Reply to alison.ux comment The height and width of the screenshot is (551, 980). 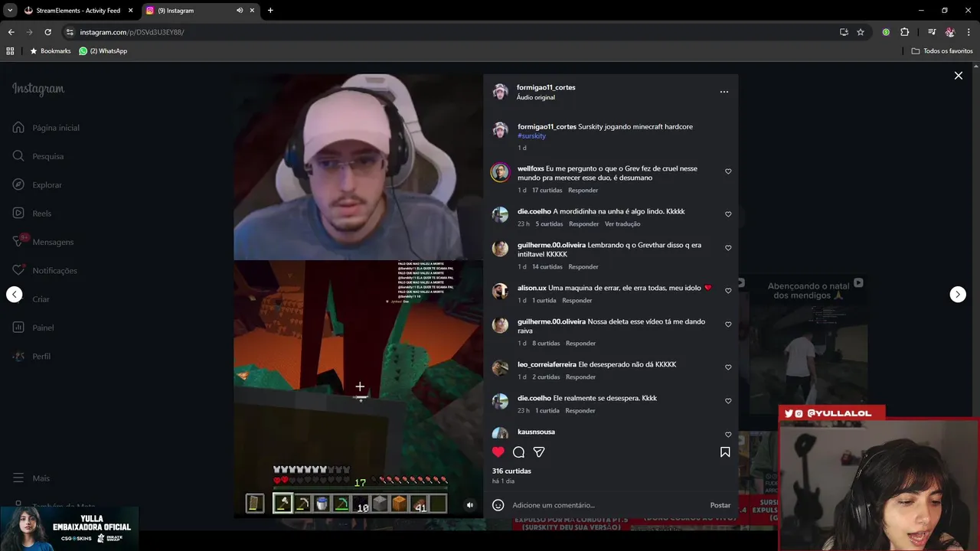coord(577,300)
